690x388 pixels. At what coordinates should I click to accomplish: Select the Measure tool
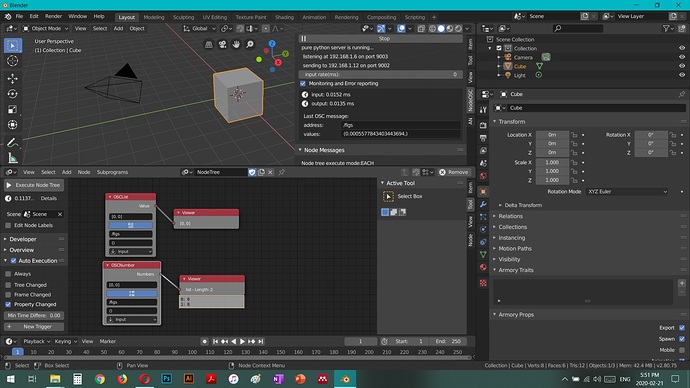coord(12,158)
